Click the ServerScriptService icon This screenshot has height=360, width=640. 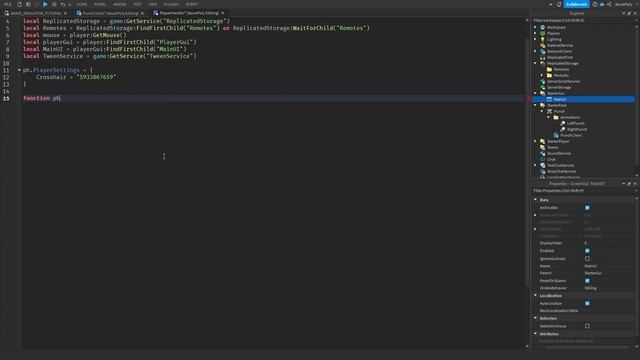(542, 81)
